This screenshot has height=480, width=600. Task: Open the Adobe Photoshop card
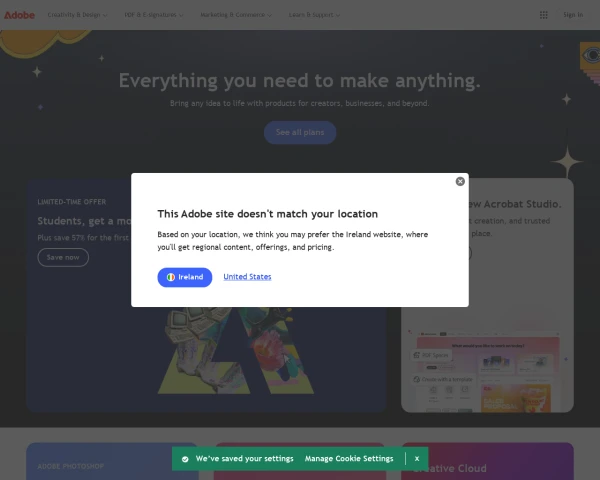[x=112, y=462]
